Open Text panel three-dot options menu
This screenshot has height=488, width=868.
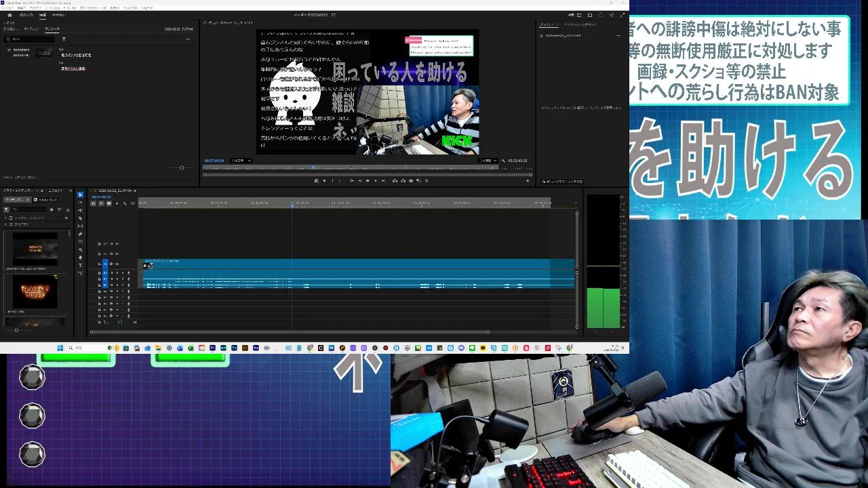(188, 39)
